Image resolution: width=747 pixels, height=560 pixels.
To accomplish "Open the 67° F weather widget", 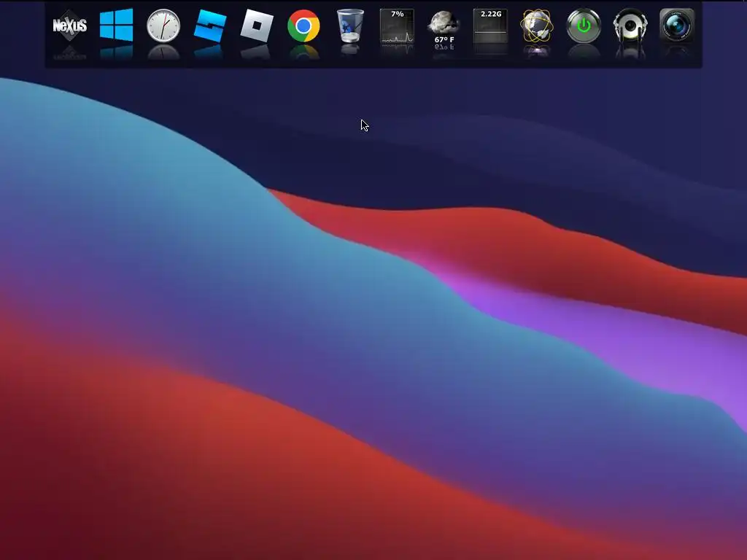I will [444, 27].
